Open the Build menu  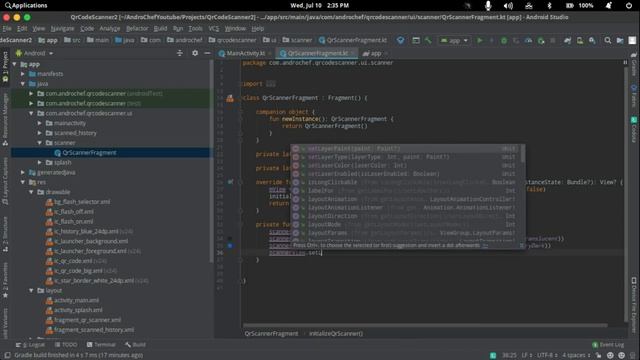pyautogui.click(x=160, y=29)
